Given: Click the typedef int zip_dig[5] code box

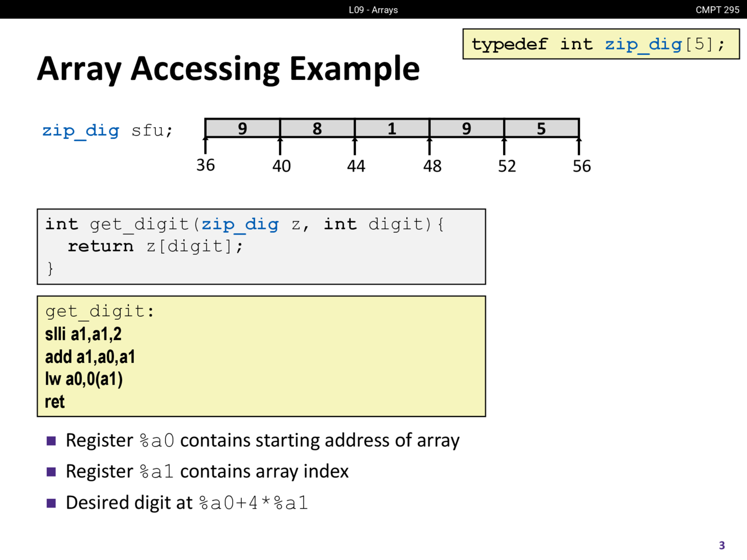Looking at the screenshot, I should (x=601, y=44).
